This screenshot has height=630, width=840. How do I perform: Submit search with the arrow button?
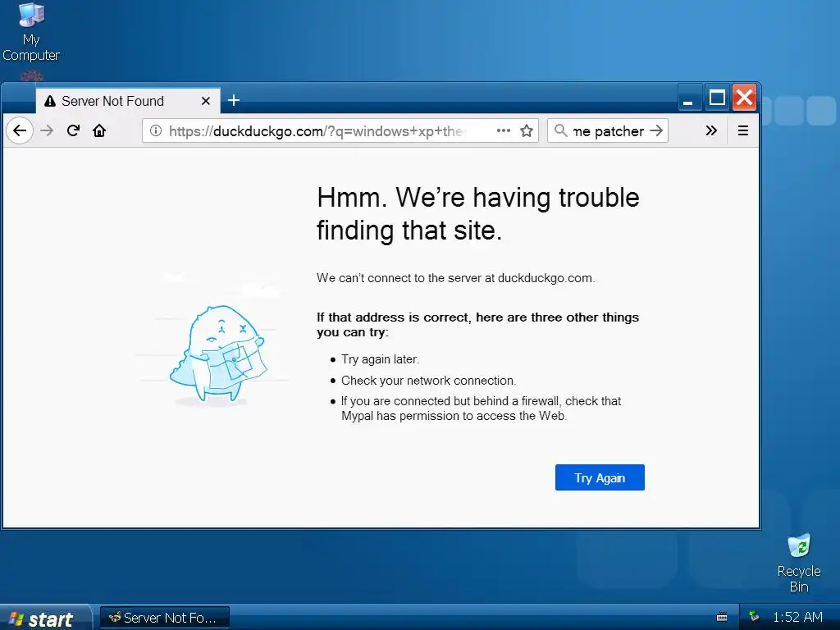click(656, 130)
